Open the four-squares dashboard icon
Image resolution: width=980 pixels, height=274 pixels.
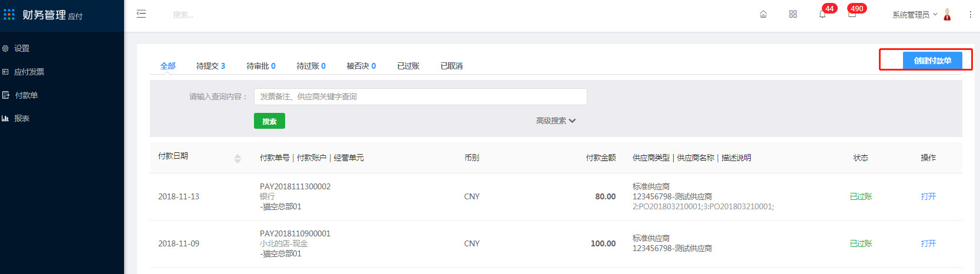pos(793,14)
